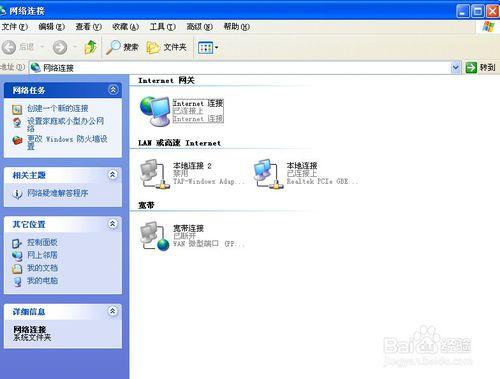Collapse the 其它位置 panel
Viewport: 500px width, 379px height.
click(x=113, y=224)
